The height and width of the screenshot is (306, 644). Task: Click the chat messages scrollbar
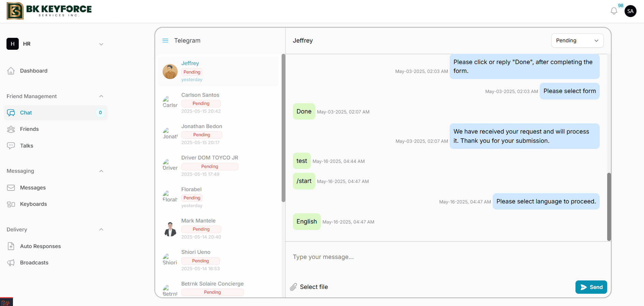point(609,206)
